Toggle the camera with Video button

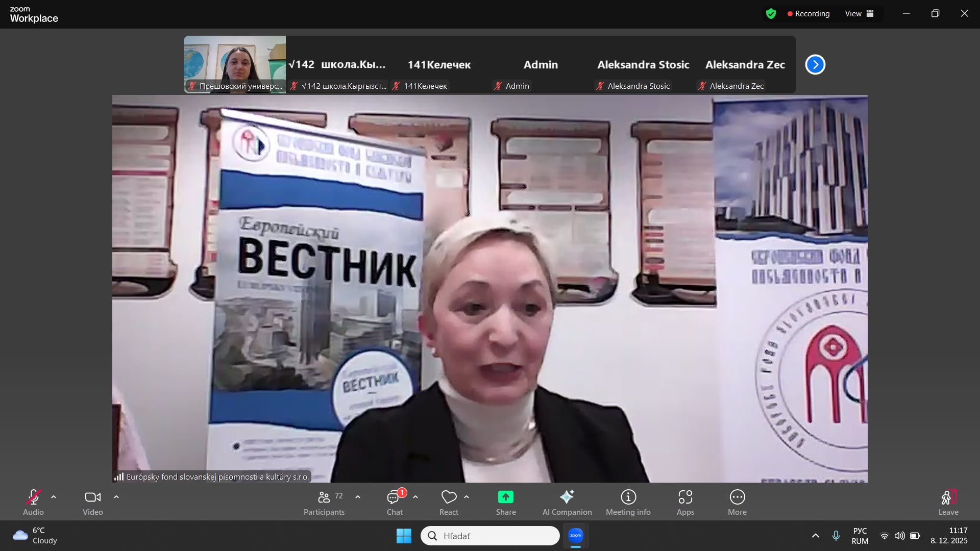tap(93, 503)
